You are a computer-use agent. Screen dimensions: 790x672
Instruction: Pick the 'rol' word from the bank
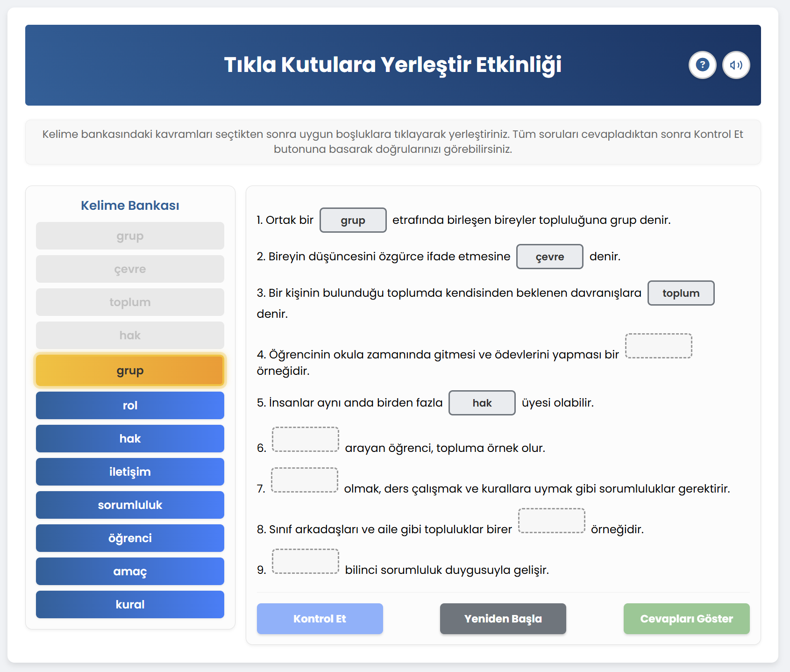click(x=130, y=405)
